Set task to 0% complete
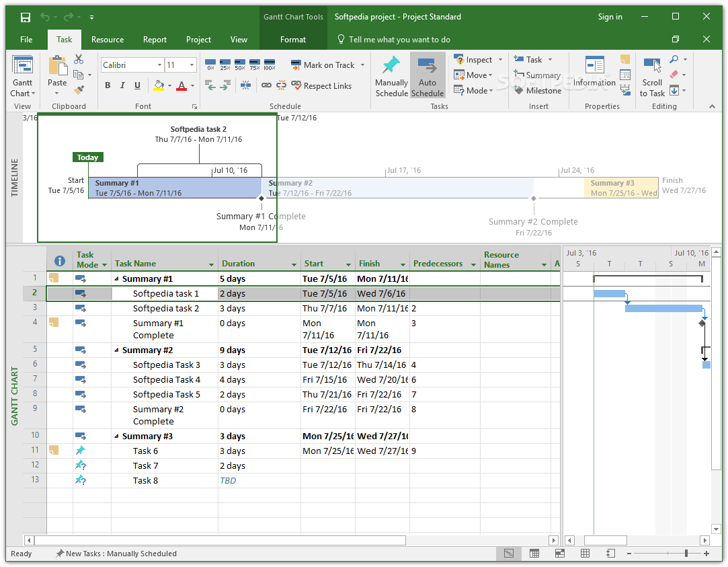 pos(210,64)
